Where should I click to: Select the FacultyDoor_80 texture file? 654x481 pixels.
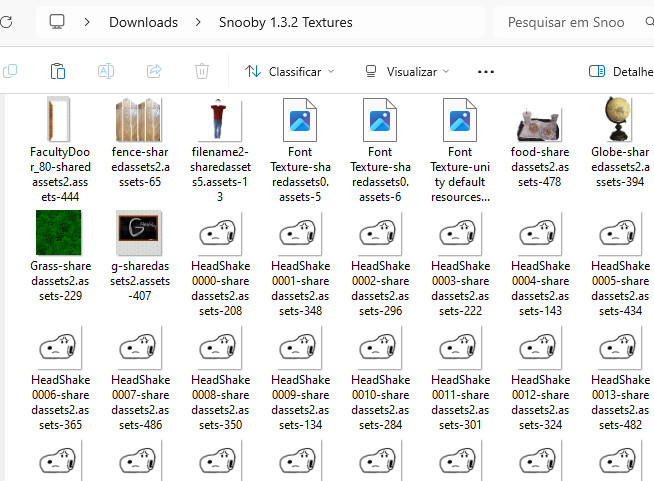pyautogui.click(x=60, y=122)
